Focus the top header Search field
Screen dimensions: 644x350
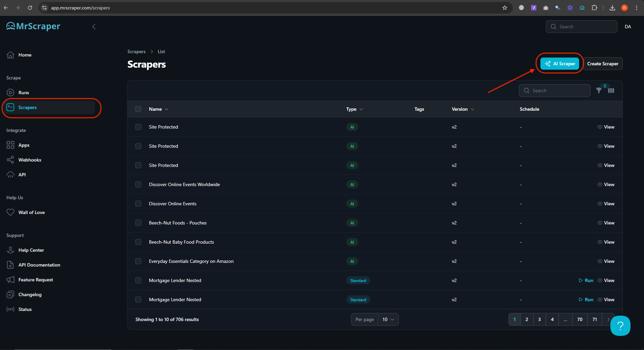pos(581,27)
